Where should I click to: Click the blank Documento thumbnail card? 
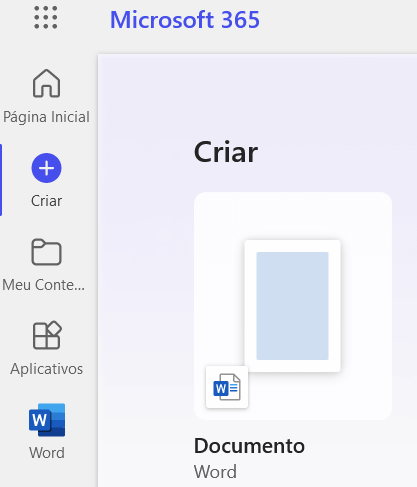pos(293,306)
